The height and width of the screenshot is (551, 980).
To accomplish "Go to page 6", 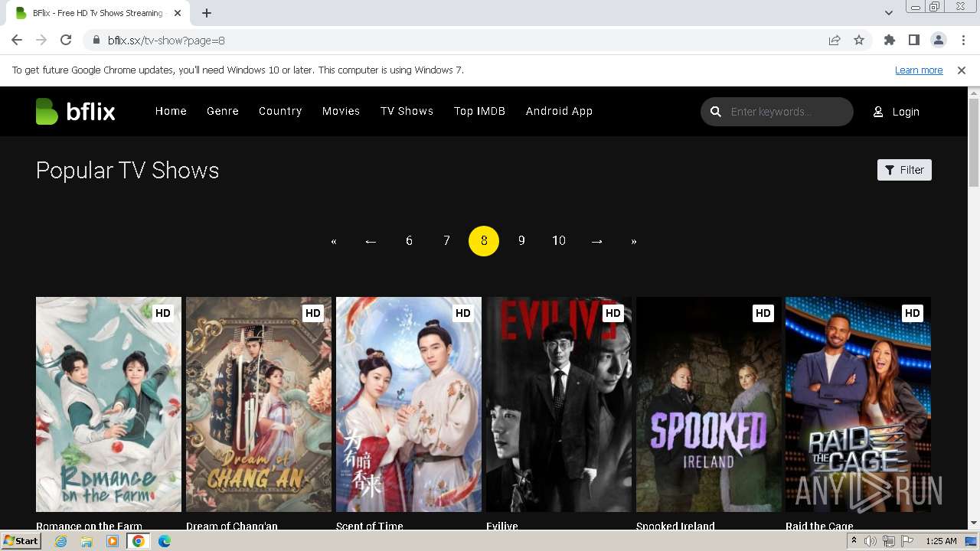I will [409, 241].
